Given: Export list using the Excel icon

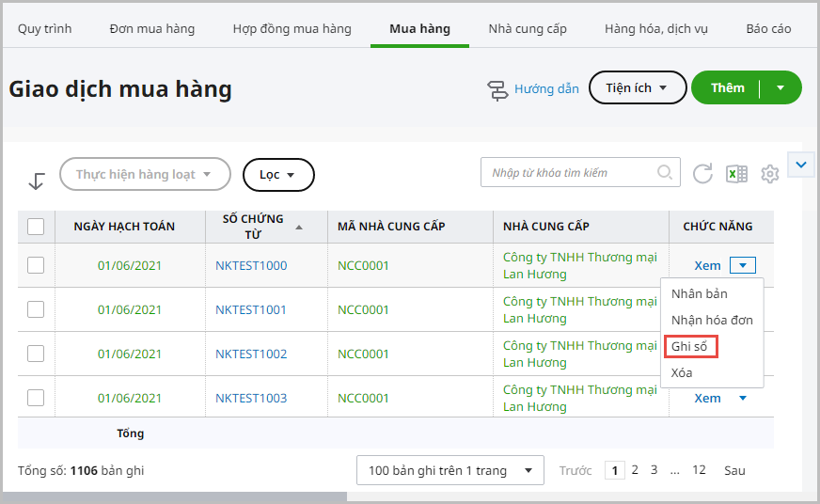Looking at the screenshot, I should pyautogui.click(x=736, y=173).
